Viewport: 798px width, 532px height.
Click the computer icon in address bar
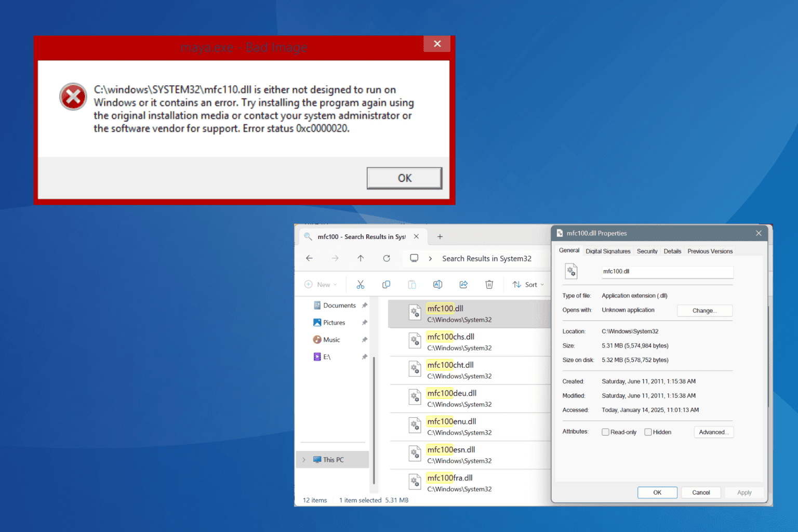(x=414, y=258)
